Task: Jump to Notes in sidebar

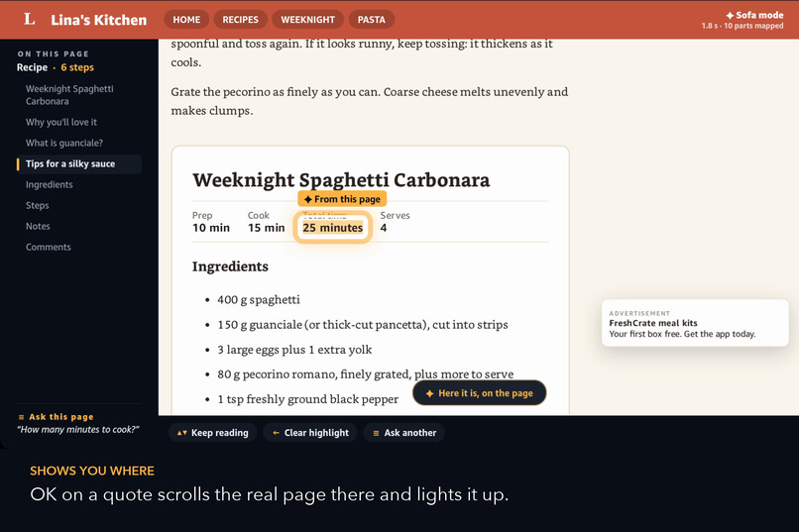Action: (38, 227)
